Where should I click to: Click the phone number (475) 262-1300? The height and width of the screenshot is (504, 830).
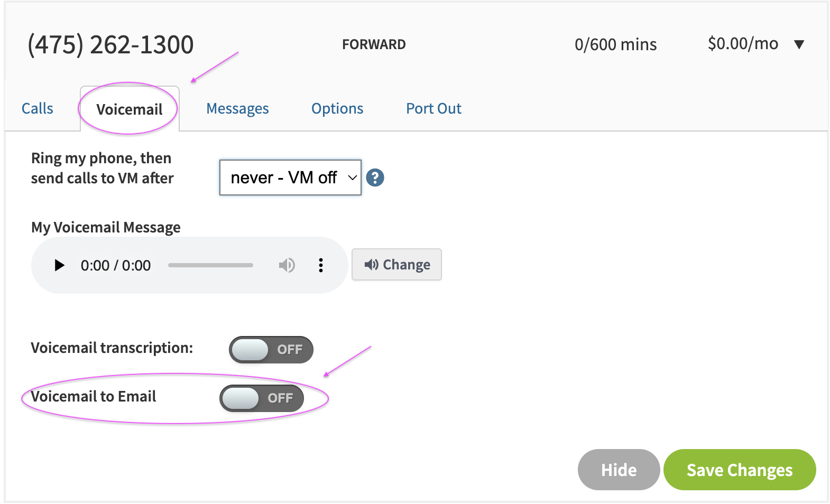click(x=110, y=45)
